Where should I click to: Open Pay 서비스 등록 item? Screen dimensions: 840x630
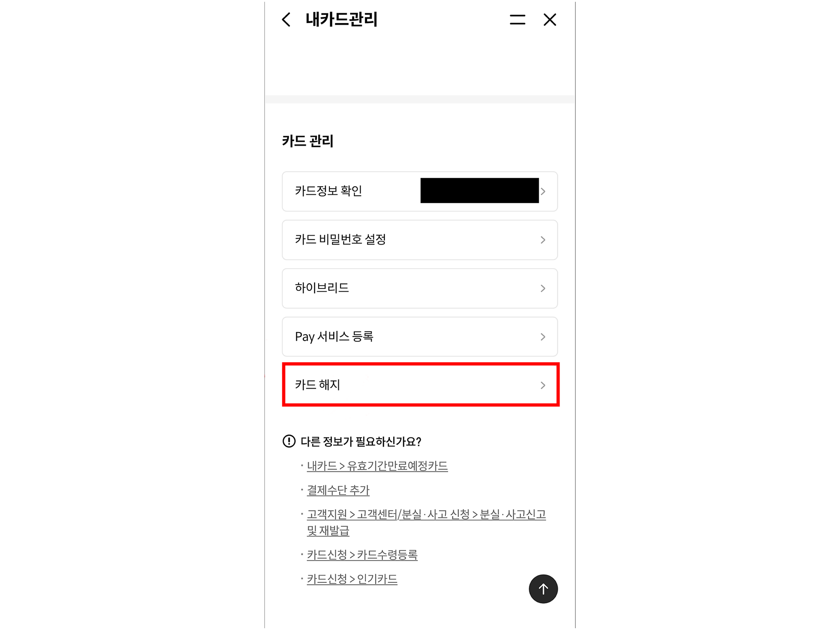pyautogui.click(x=420, y=337)
